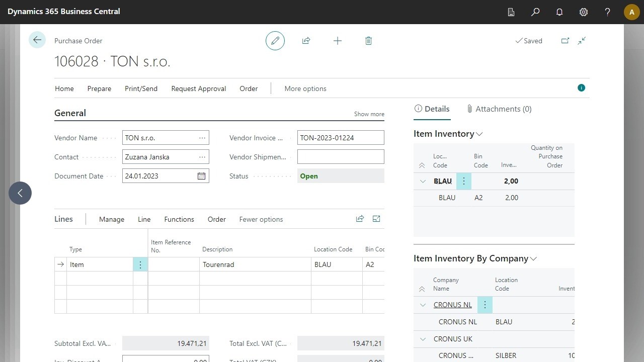644x362 pixels.
Task: Open the Vendor Name lookup ellipsis
Action: click(x=202, y=137)
